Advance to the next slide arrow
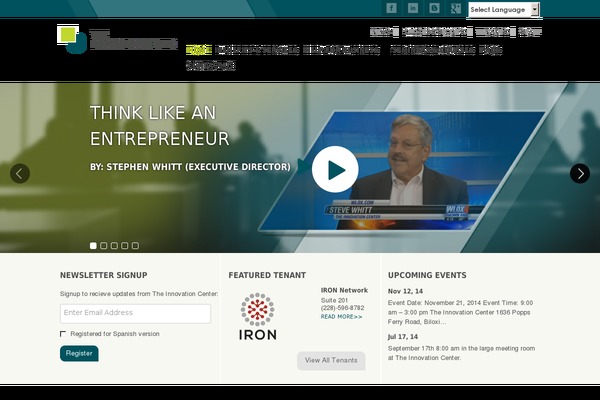 tap(580, 173)
